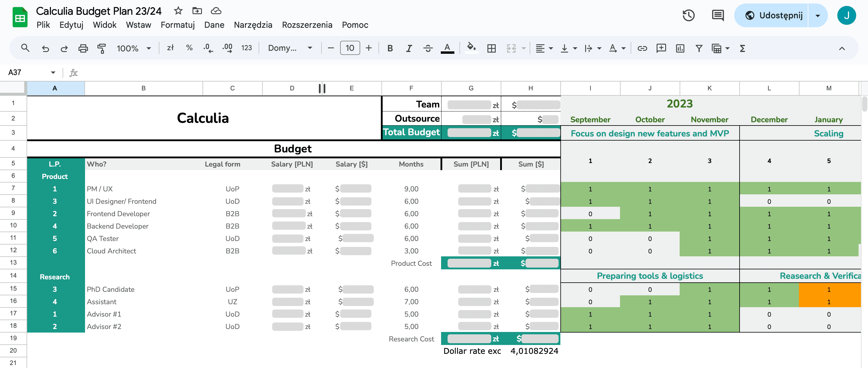Open the Widok menu
The image size is (868, 368).
click(105, 25)
